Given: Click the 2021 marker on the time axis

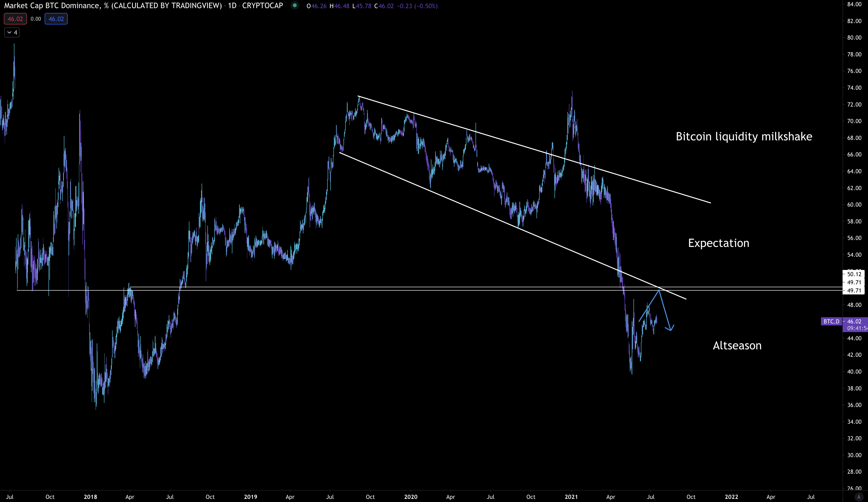Looking at the screenshot, I should click(x=571, y=497).
